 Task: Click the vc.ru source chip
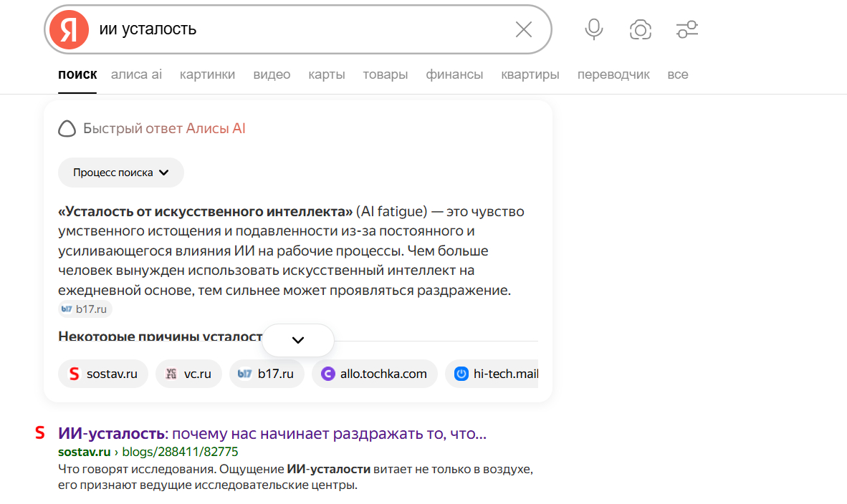188,374
